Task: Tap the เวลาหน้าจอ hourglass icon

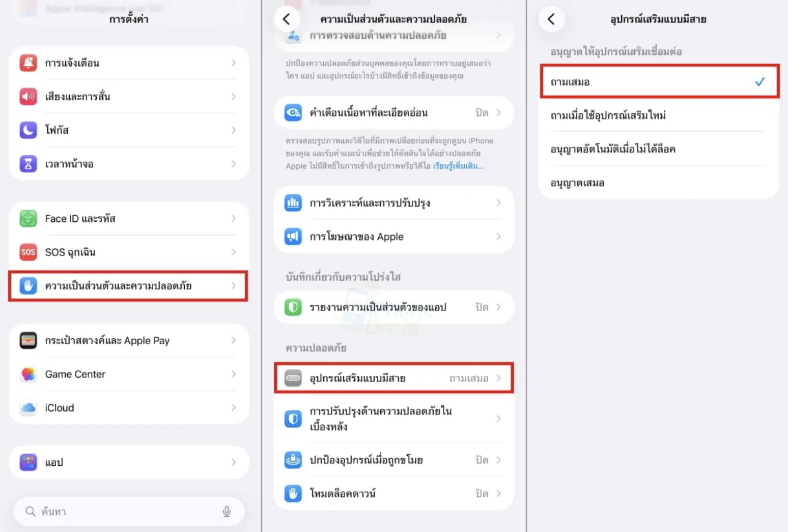Action: tap(29, 164)
